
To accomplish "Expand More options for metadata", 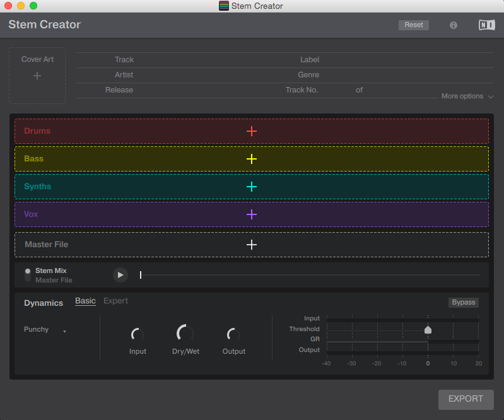I will tap(467, 96).
